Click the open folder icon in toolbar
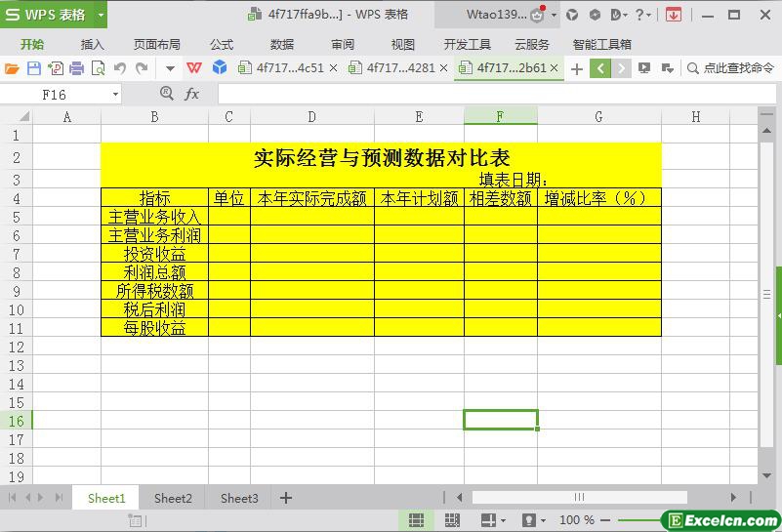The width and height of the screenshot is (782, 532). (12, 68)
